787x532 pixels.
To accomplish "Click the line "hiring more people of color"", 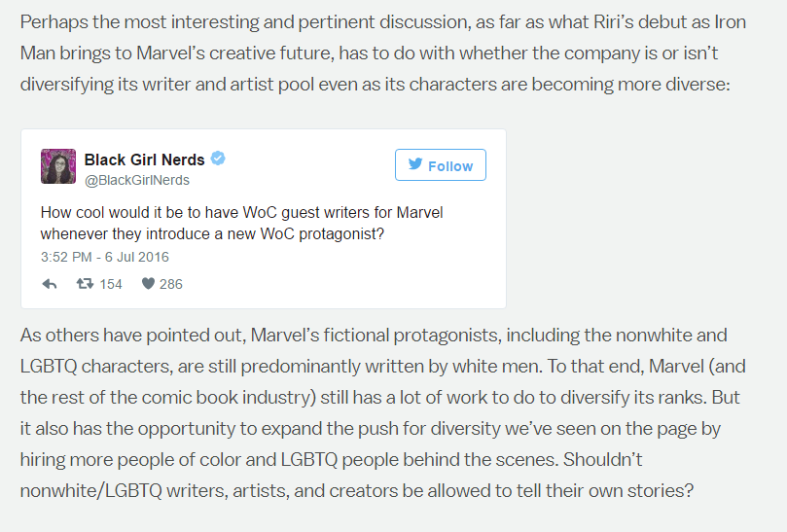I will [332, 460].
